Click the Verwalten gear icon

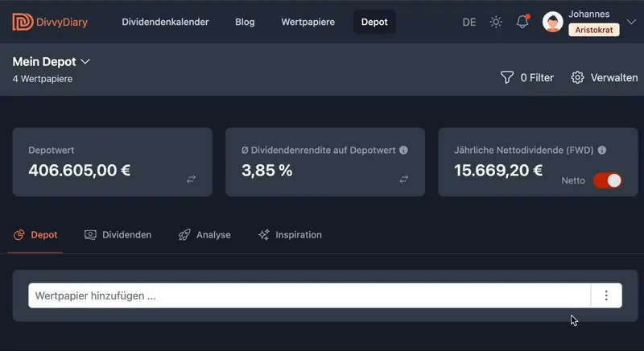(x=577, y=77)
